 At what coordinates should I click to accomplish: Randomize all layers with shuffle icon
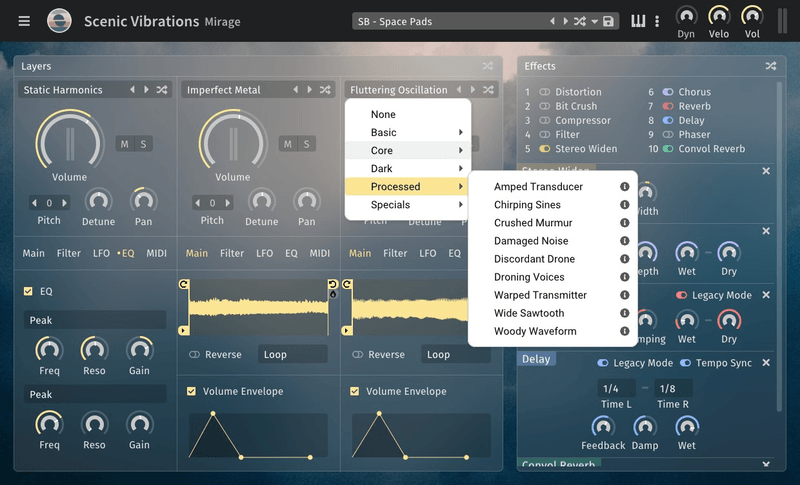click(487, 66)
